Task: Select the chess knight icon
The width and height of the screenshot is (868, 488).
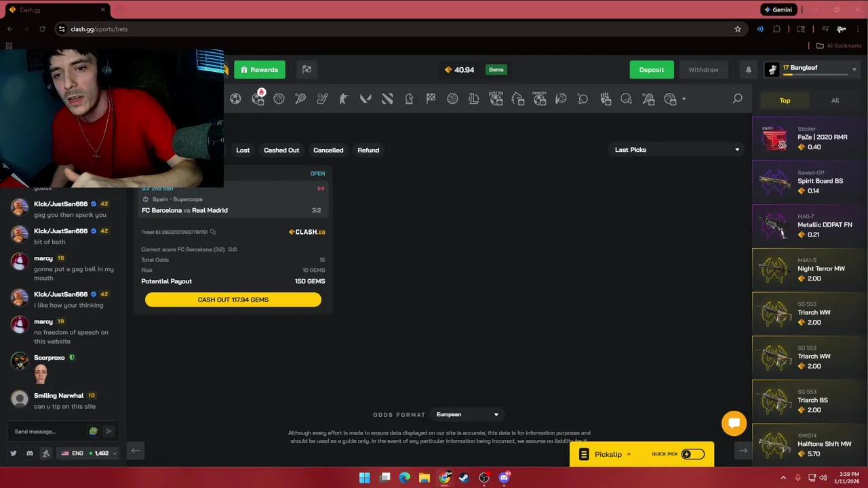Action: tap(409, 99)
